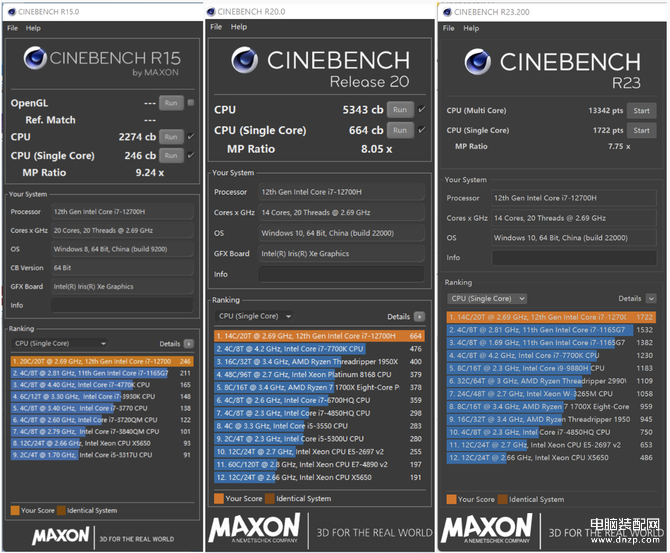Select Xeon W-3265M row scoring 1058 in R23
The height and width of the screenshot is (553, 670).
551,394
